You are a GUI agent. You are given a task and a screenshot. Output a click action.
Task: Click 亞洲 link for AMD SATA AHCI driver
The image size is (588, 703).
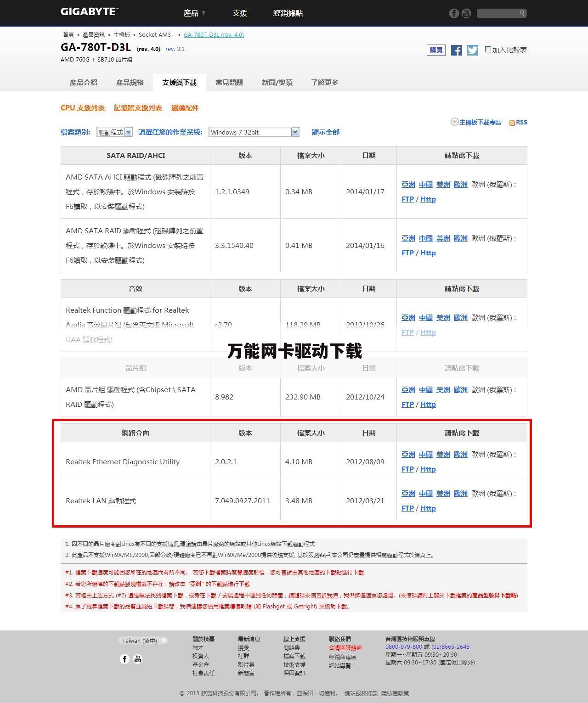pos(408,185)
